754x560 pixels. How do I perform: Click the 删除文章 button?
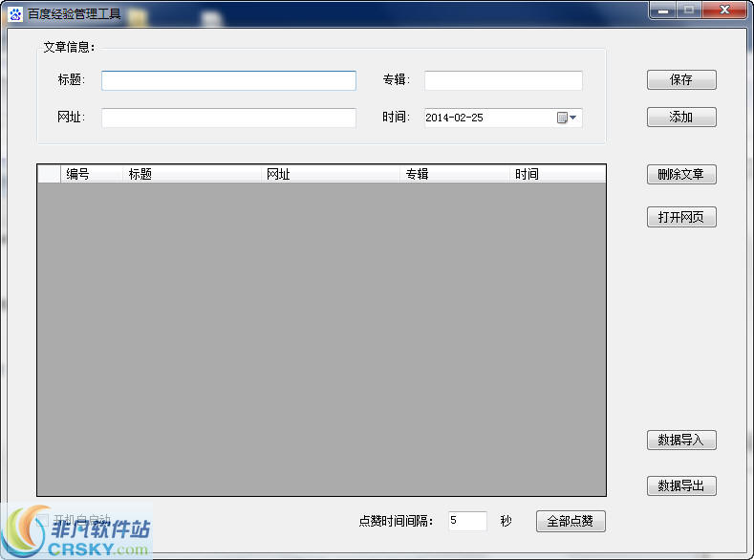pyautogui.click(x=681, y=175)
